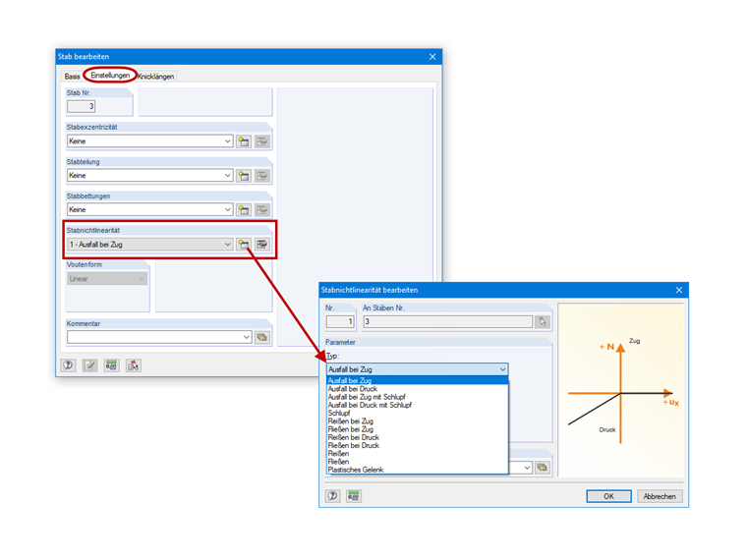
Task: Choose Ausfall bei Zug mit Schlupf
Action: [x=418, y=397]
